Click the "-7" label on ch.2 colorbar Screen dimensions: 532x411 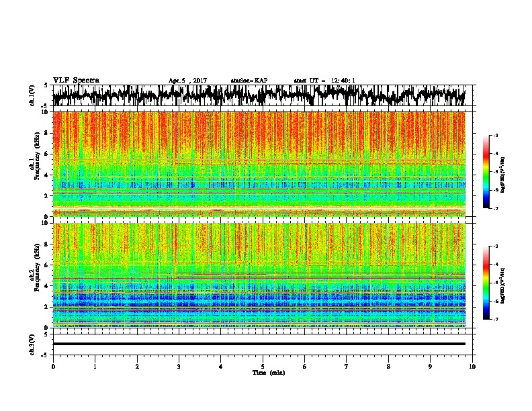(495, 319)
